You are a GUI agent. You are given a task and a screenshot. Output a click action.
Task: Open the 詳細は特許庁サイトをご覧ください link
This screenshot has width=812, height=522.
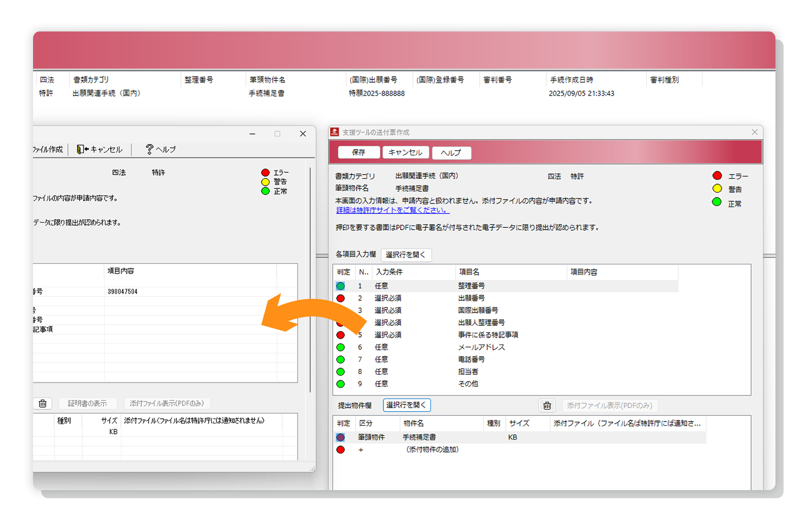tap(393, 210)
